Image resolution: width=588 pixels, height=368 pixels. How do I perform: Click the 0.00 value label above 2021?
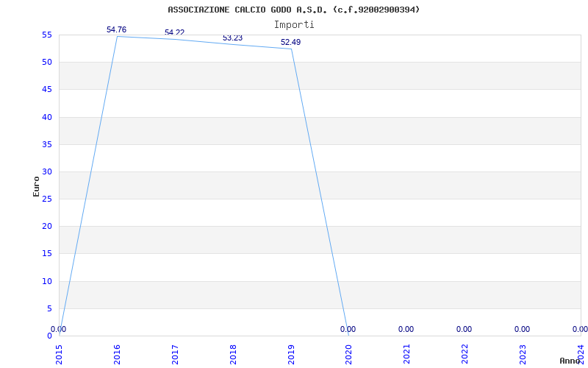pos(406,329)
